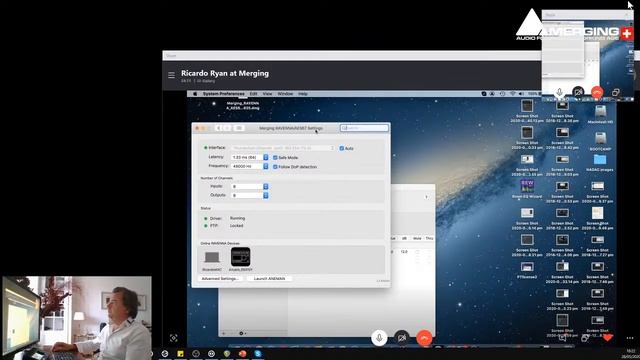Click the focus frame icon in the call window

pyautogui.click(x=173, y=338)
